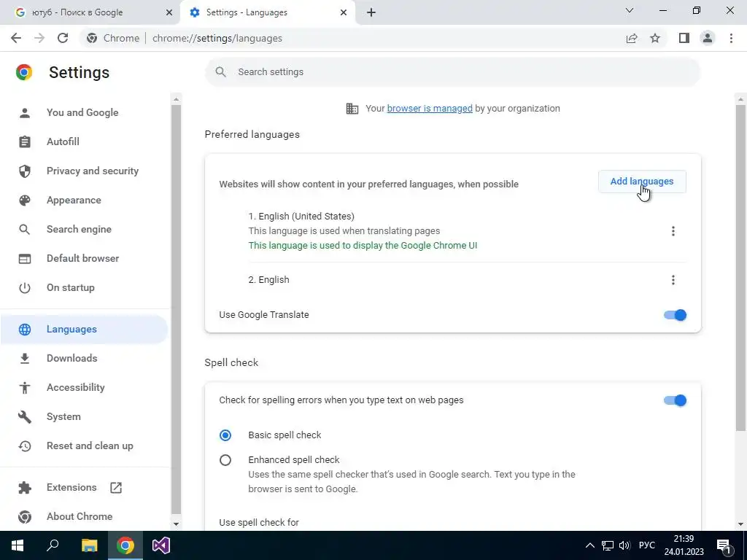Click the '2. English' language entry
This screenshot has height=560, width=747.
point(268,280)
